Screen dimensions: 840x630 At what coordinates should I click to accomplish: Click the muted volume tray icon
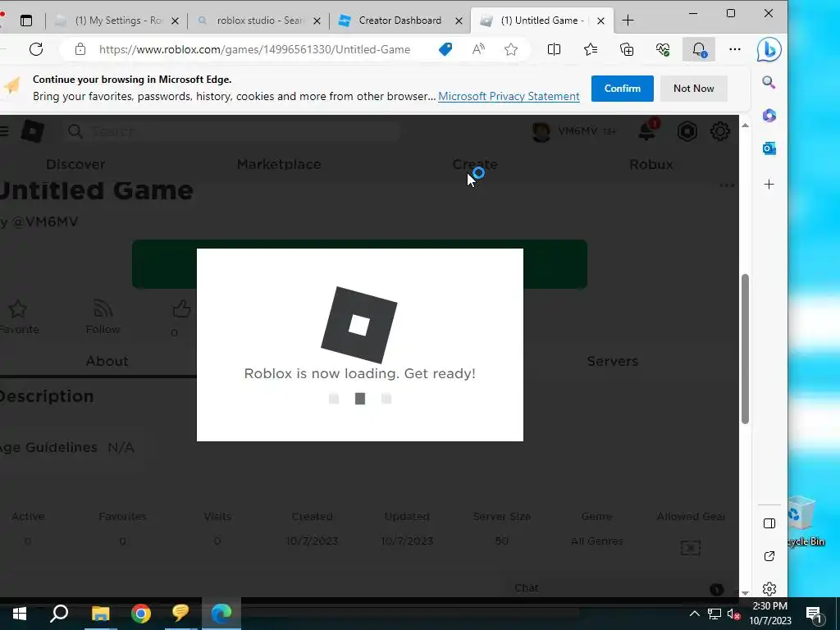733,614
